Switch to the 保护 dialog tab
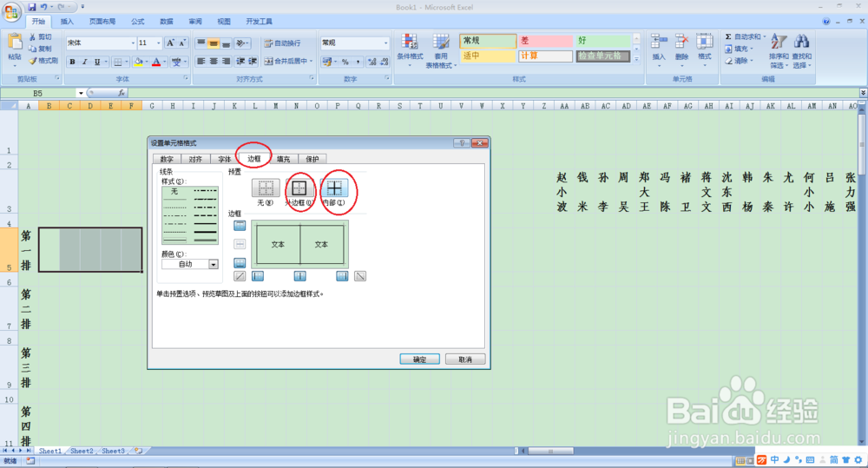The image size is (868, 468). click(x=312, y=160)
